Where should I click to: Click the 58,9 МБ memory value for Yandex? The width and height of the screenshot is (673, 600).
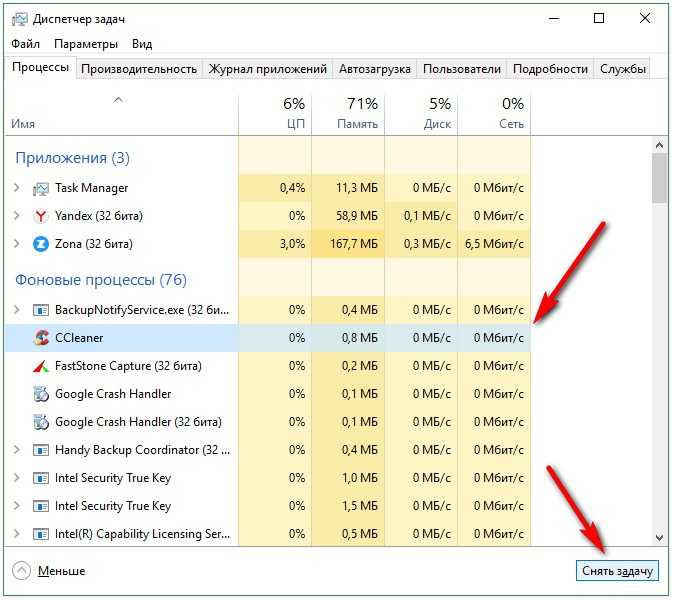pos(357,215)
